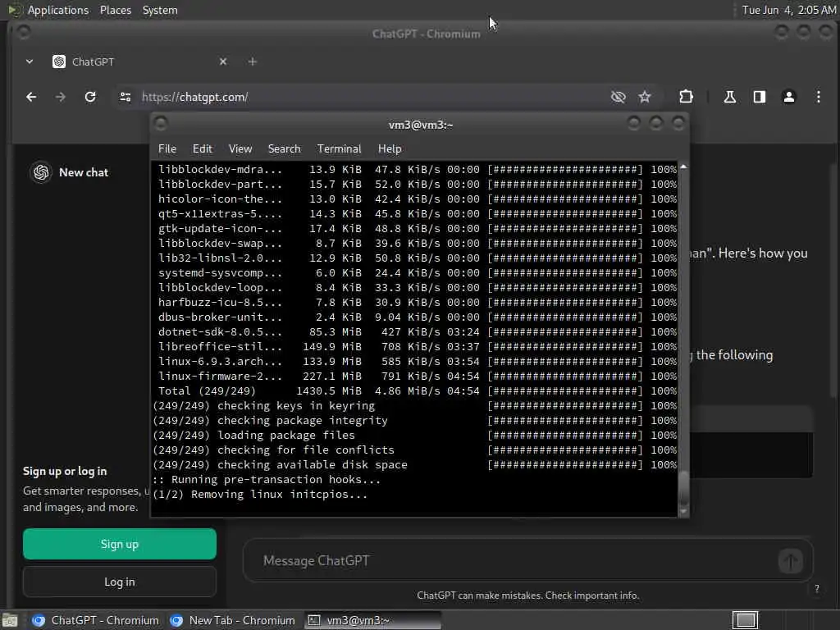Start a New chat
The width and height of the screenshot is (840, 630).
84,172
